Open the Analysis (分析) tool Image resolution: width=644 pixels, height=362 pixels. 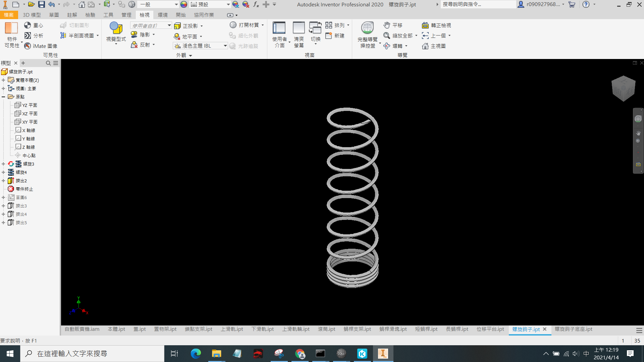[x=33, y=36]
